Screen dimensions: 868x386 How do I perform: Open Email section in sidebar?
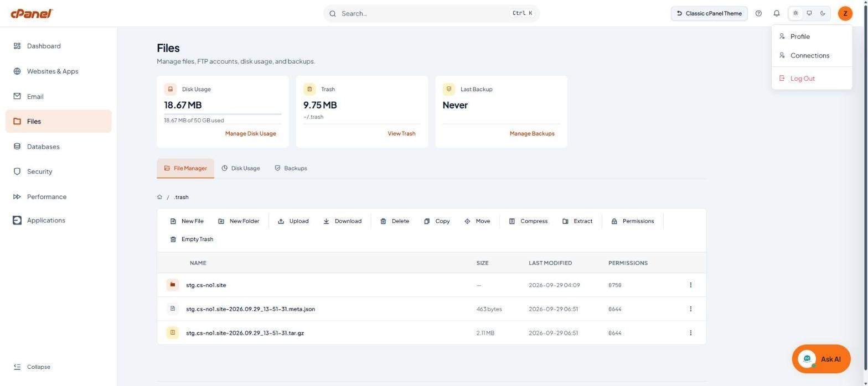[58, 96]
